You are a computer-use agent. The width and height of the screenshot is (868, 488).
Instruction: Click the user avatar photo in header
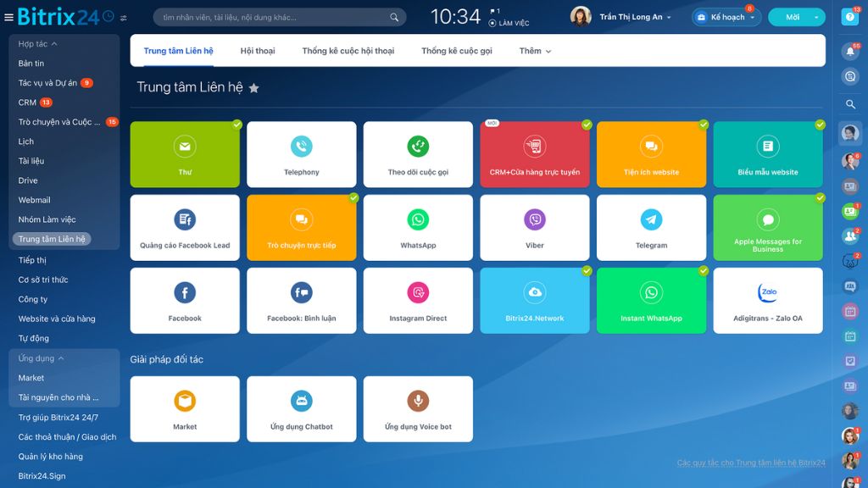pos(581,17)
